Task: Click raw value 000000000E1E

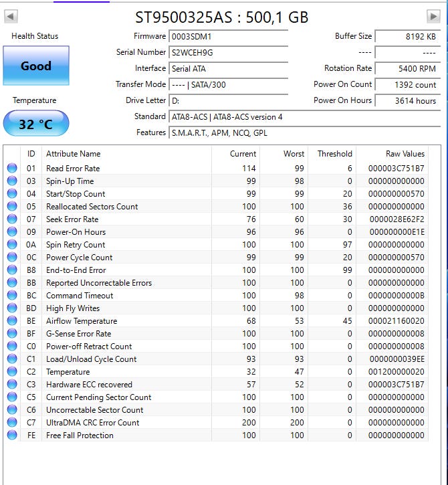Action: (x=397, y=232)
